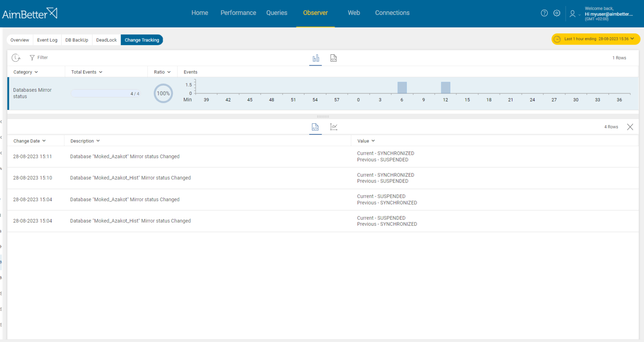Open the Performance menu
This screenshot has width=644, height=342.
(x=238, y=13)
